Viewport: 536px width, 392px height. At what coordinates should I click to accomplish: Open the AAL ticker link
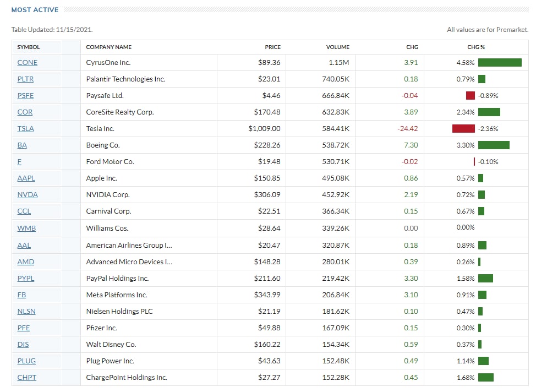24,245
